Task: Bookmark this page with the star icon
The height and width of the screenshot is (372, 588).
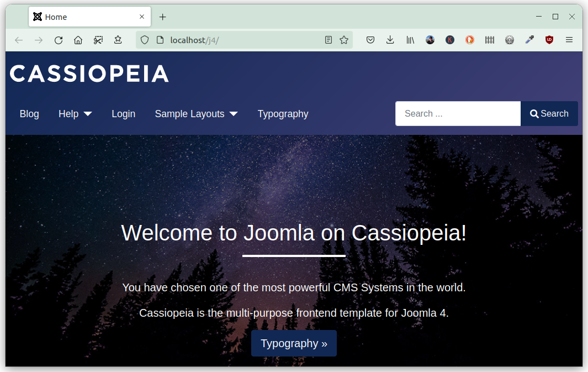Action: 343,39
